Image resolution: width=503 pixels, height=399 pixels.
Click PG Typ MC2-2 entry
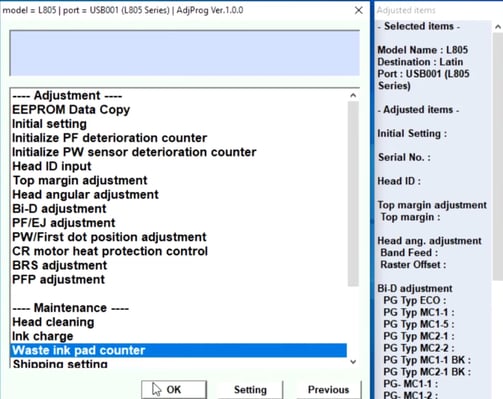pos(419,348)
